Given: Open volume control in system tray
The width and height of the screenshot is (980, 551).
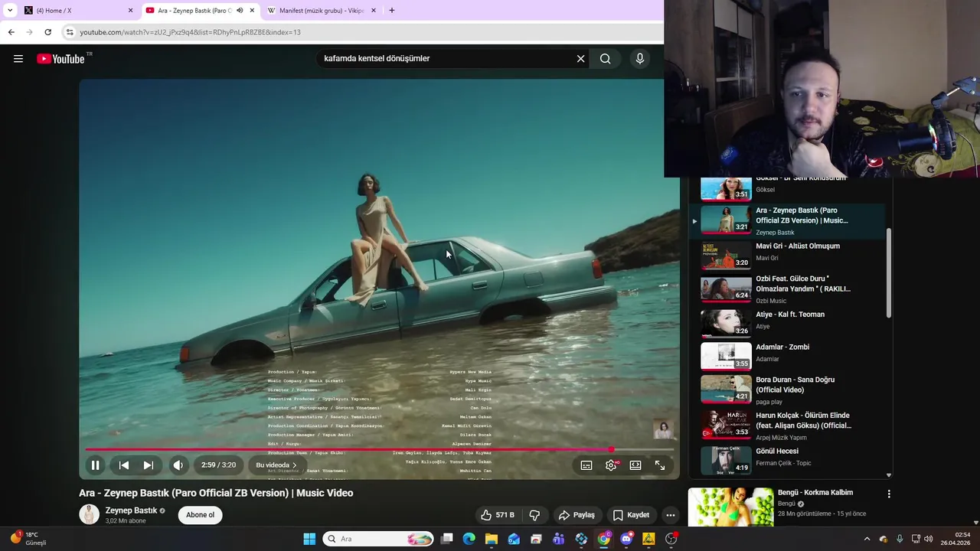Looking at the screenshot, I should (x=929, y=539).
